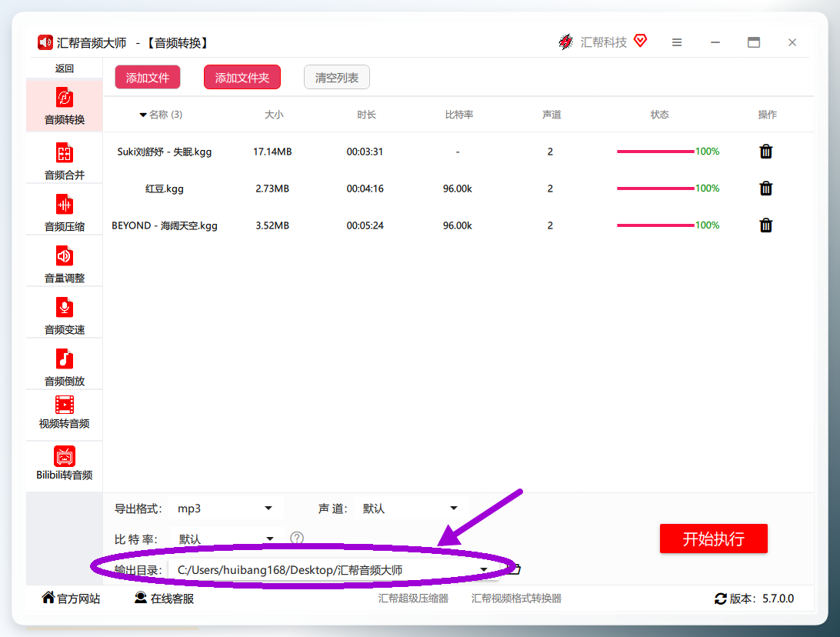This screenshot has width=840, height=637.
Task: Expand the 比特率 bitrate dropdown
Action: click(225, 539)
